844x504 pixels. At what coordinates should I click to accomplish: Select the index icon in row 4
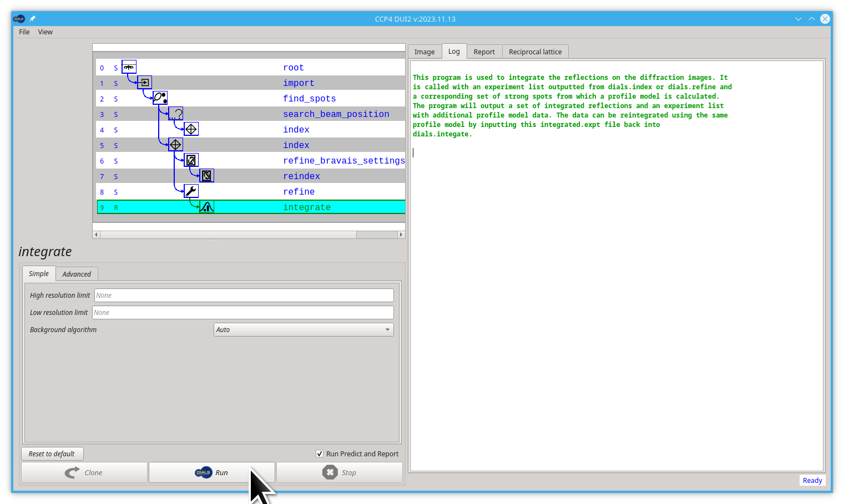pos(191,129)
